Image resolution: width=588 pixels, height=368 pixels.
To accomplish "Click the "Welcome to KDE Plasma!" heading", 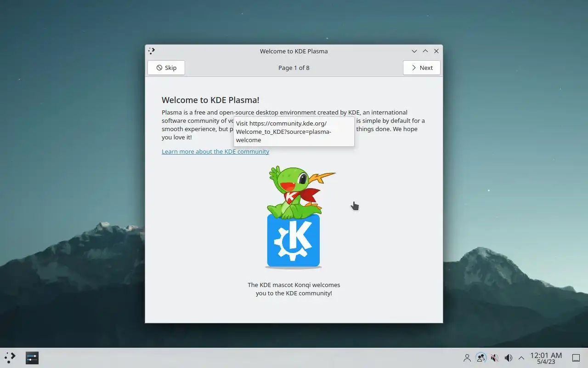I will click(210, 100).
